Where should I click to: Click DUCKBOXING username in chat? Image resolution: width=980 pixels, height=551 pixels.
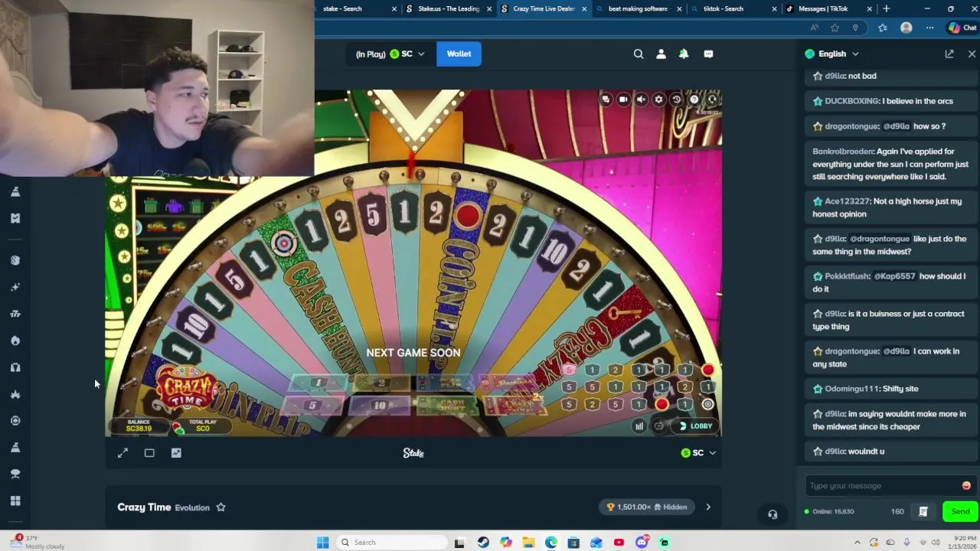(851, 101)
